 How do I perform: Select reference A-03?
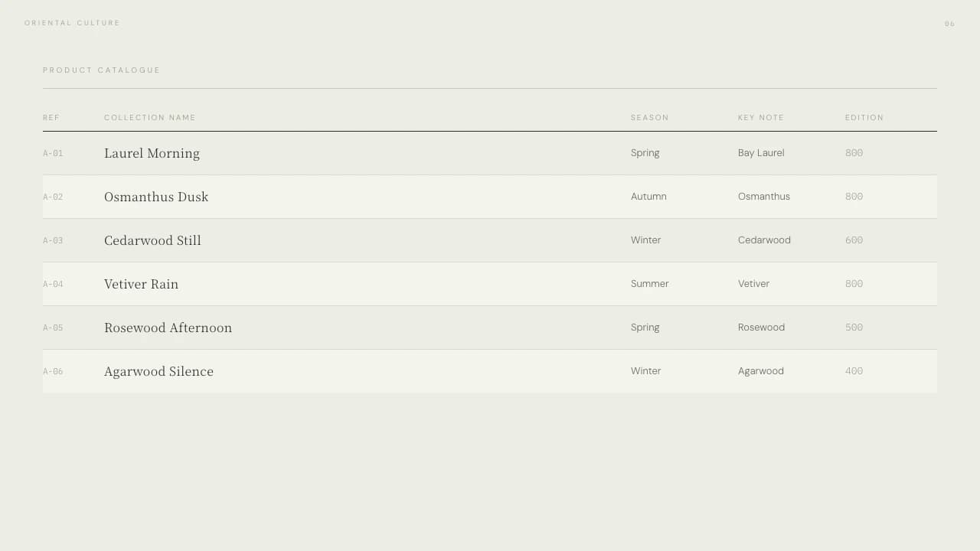(x=53, y=240)
